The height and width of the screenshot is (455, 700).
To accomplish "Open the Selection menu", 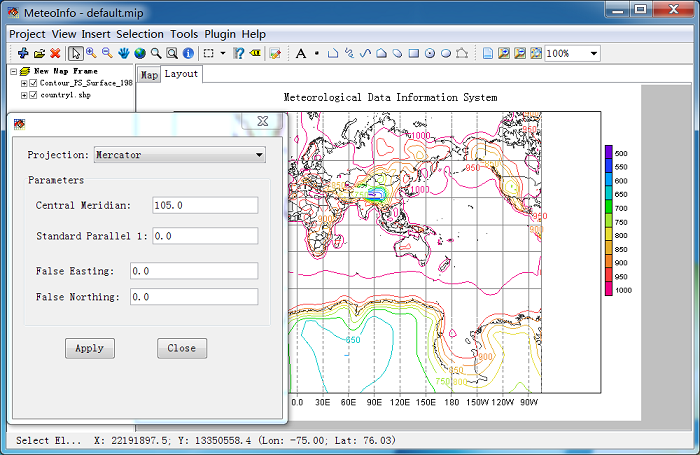I will [140, 34].
